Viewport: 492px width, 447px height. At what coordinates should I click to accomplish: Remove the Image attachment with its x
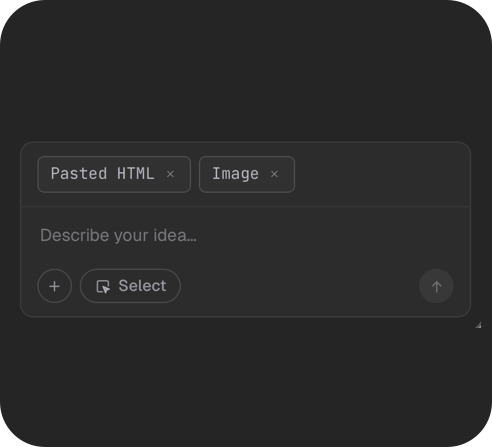click(x=274, y=174)
